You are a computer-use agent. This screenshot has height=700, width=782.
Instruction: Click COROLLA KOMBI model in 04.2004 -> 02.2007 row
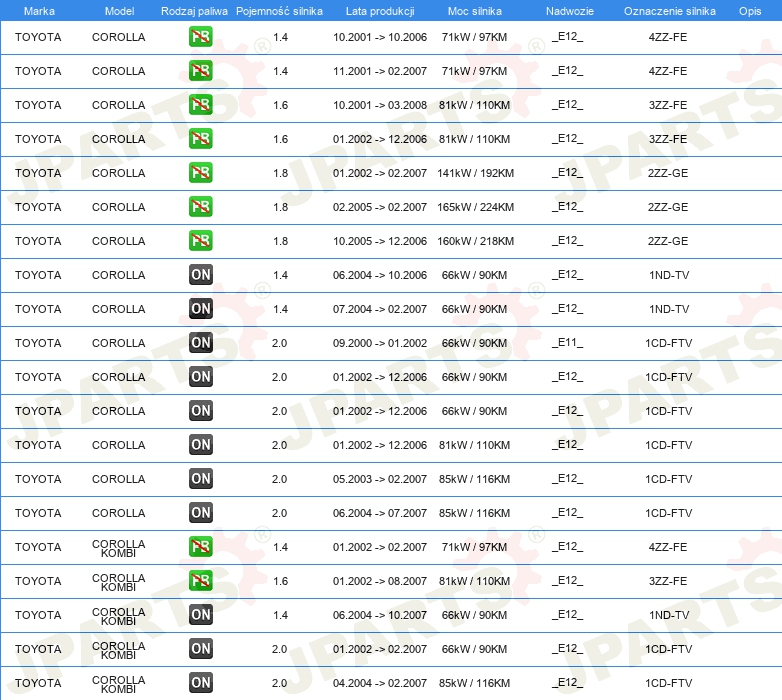(x=119, y=684)
